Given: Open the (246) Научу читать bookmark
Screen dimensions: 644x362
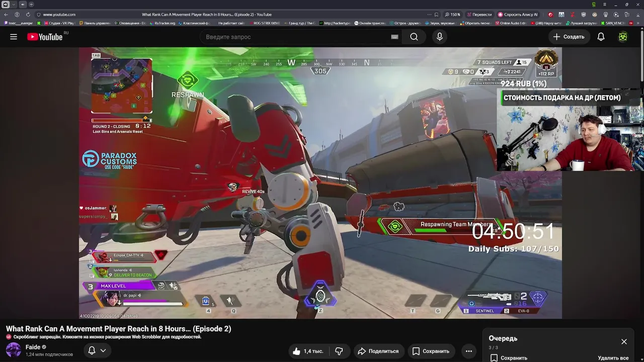Looking at the screenshot, I should coord(546,23).
